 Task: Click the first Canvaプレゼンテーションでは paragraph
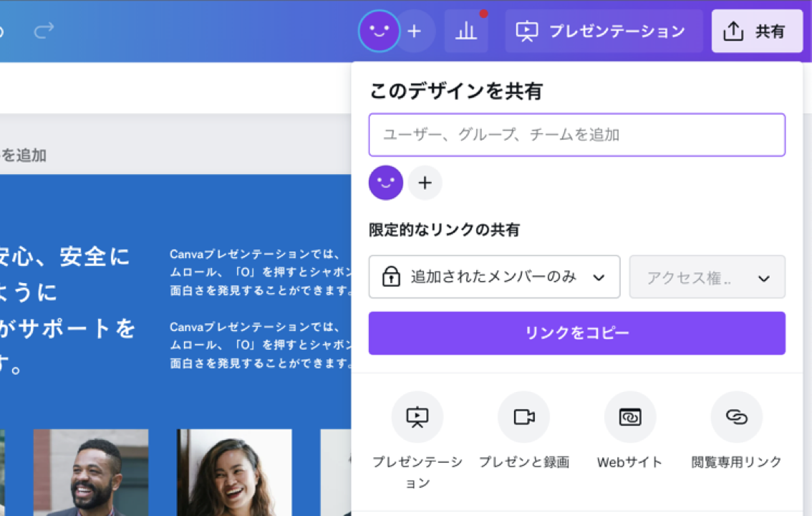coord(261,272)
